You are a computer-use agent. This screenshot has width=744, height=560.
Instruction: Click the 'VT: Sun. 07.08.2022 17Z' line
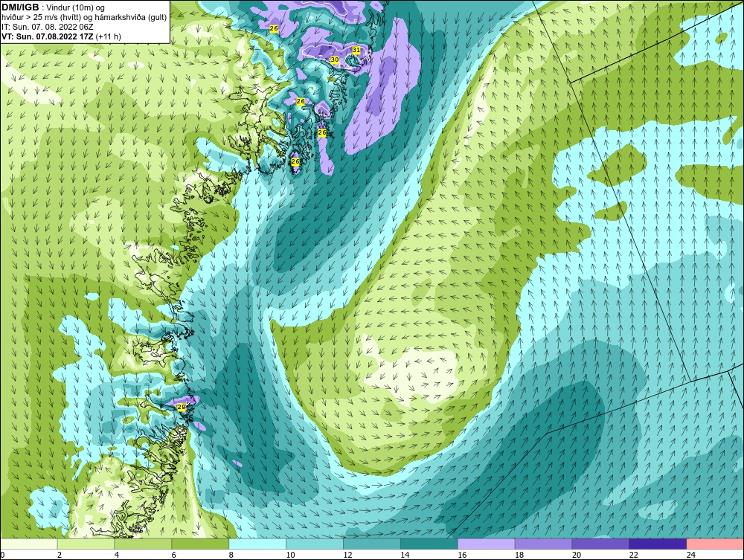click(x=48, y=36)
